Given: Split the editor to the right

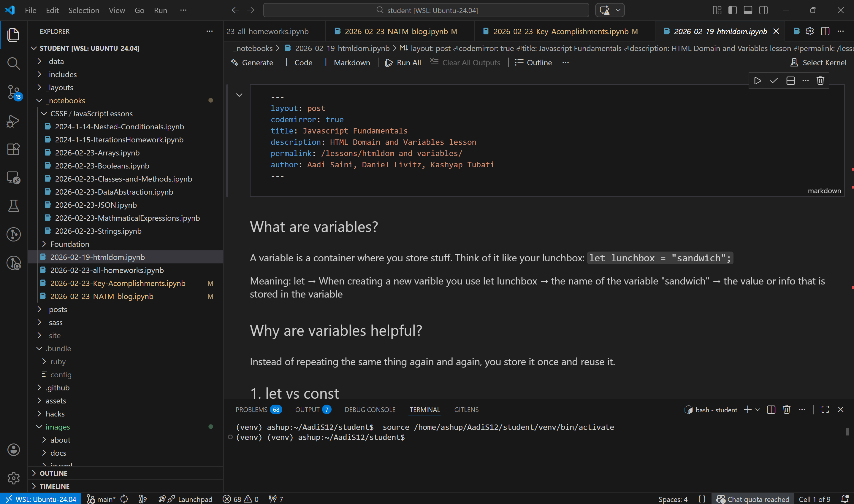Looking at the screenshot, I should (825, 31).
